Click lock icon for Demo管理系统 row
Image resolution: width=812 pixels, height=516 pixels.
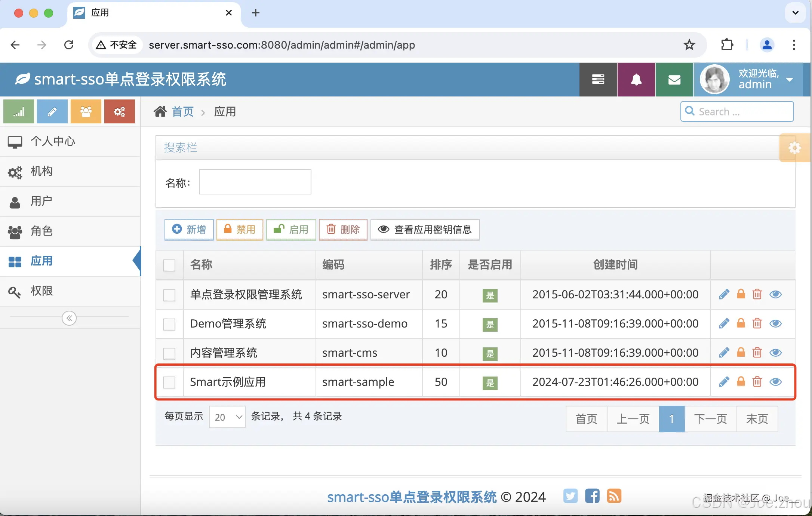(741, 323)
